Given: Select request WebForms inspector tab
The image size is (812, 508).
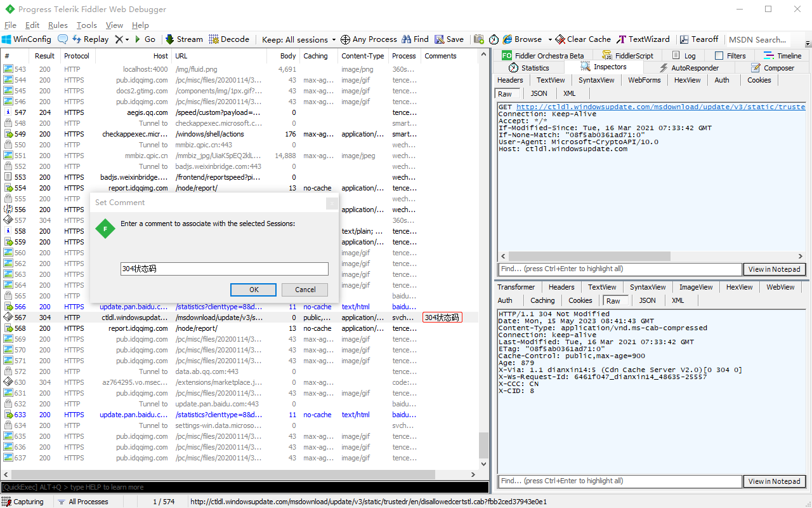Looking at the screenshot, I should tap(645, 80).
